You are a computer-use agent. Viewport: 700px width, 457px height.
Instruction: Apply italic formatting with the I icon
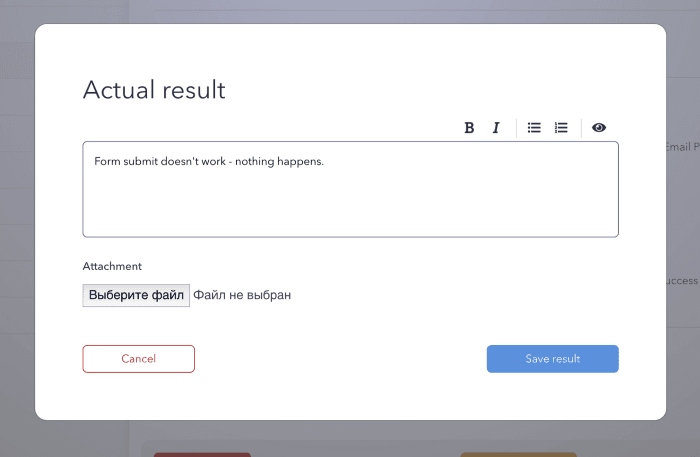pos(496,128)
